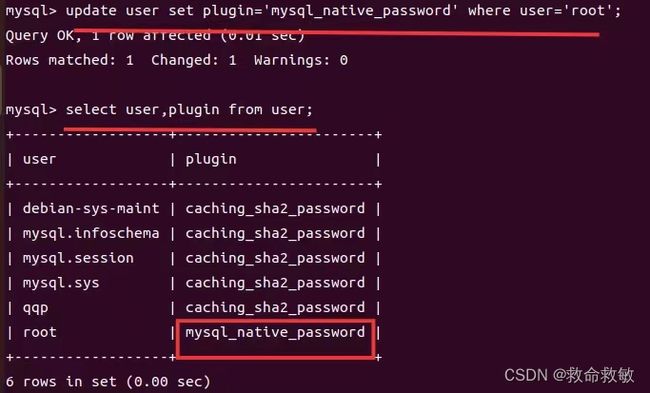Click the 'Rows matched: 1' output text
Screen dimensions: 650x393
(70, 60)
